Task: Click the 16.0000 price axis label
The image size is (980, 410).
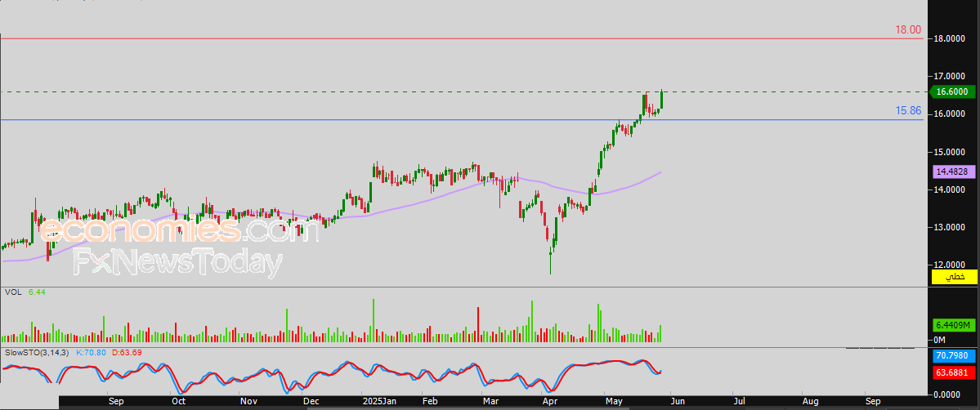Action: (949, 114)
